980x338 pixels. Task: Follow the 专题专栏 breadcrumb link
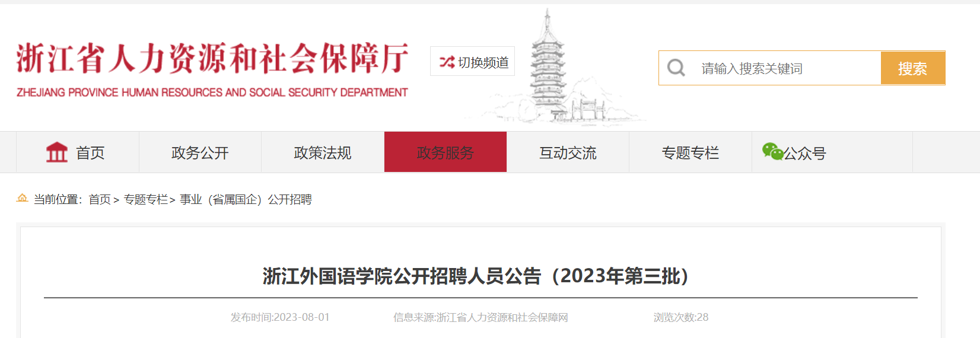pos(146,199)
